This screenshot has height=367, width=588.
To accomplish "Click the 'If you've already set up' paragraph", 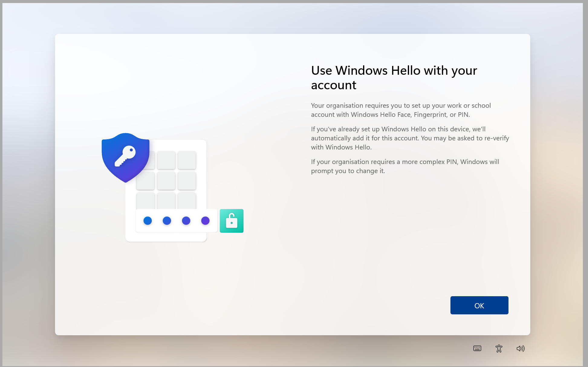I will [x=410, y=138].
